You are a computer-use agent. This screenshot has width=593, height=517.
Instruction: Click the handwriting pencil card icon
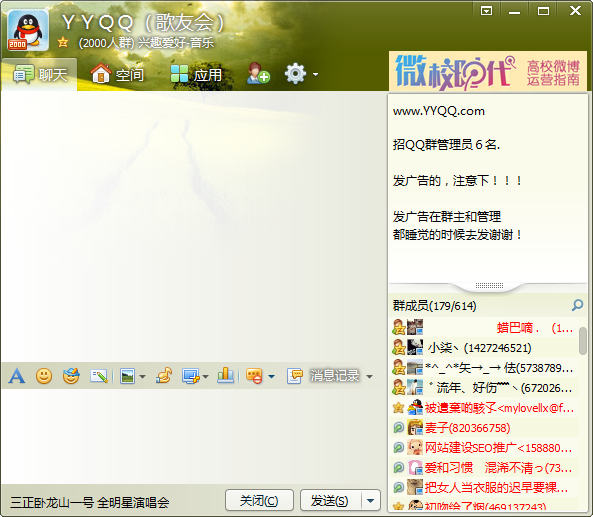coord(99,376)
